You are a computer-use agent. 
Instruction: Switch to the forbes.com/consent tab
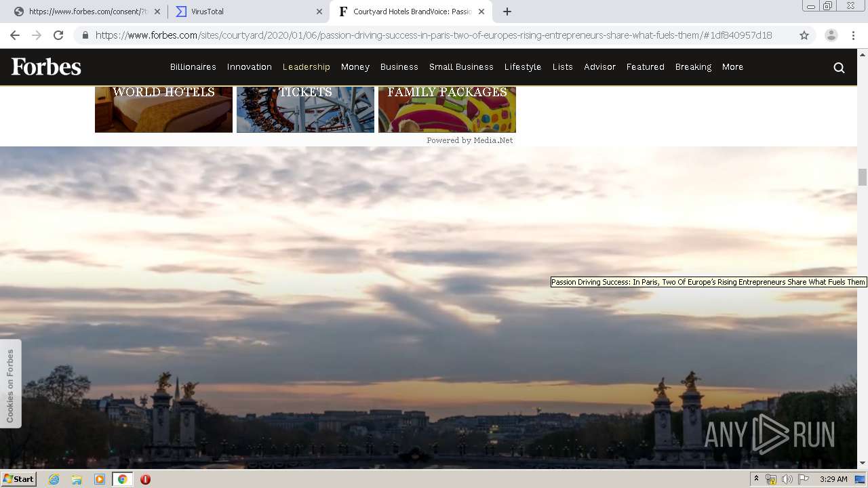tap(86, 12)
